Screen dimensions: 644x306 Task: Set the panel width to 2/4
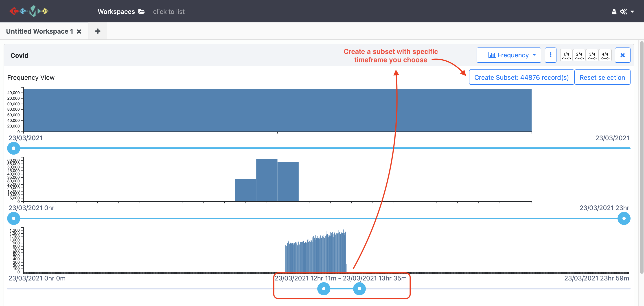[579, 55]
